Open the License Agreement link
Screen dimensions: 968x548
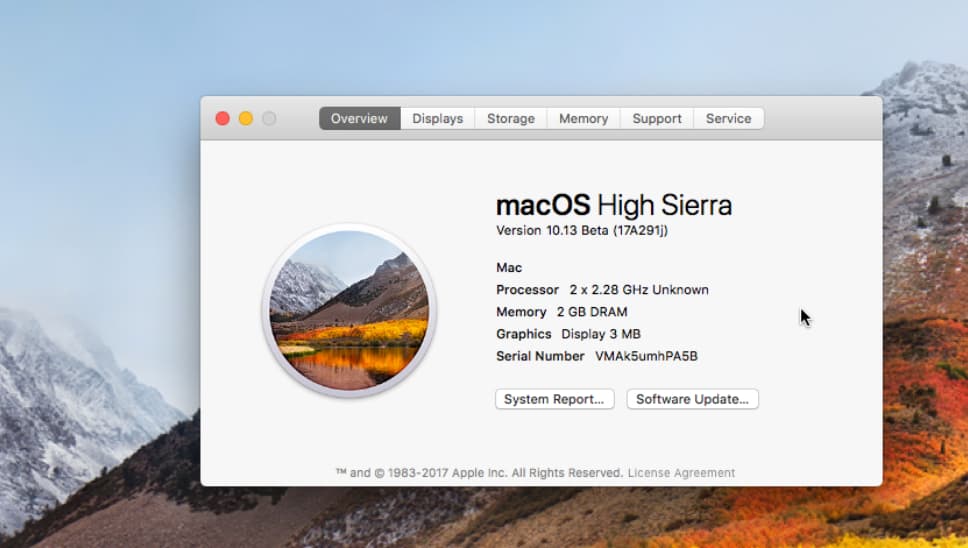[x=681, y=473]
